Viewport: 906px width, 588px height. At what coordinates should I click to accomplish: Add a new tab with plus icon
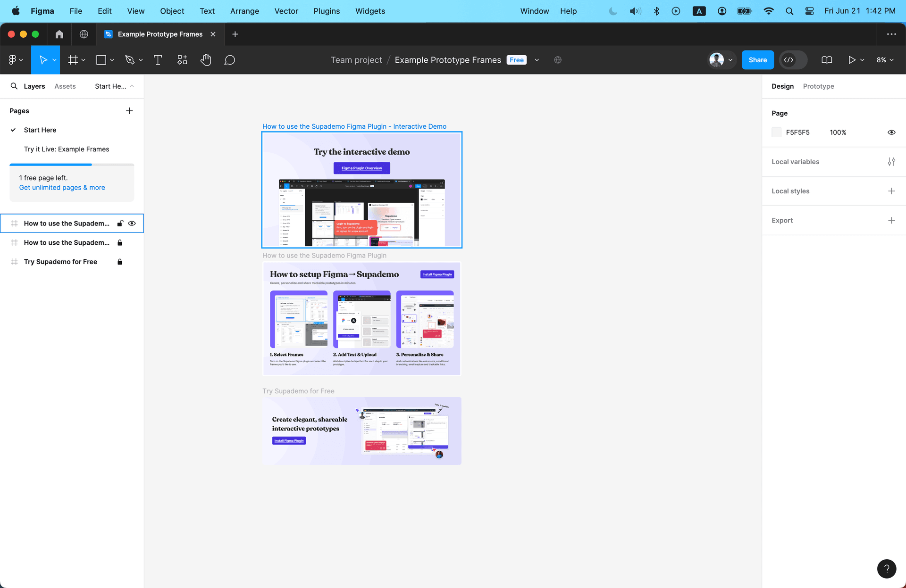235,34
